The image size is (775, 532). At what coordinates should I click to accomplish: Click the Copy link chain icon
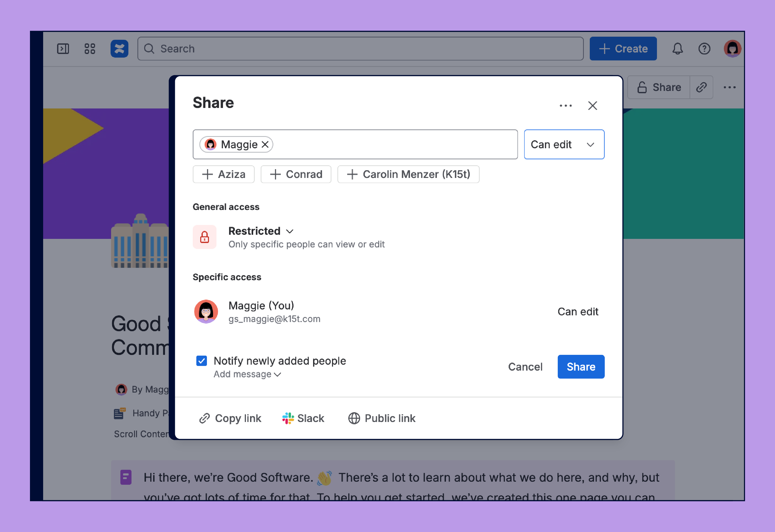click(x=204, y=418)
